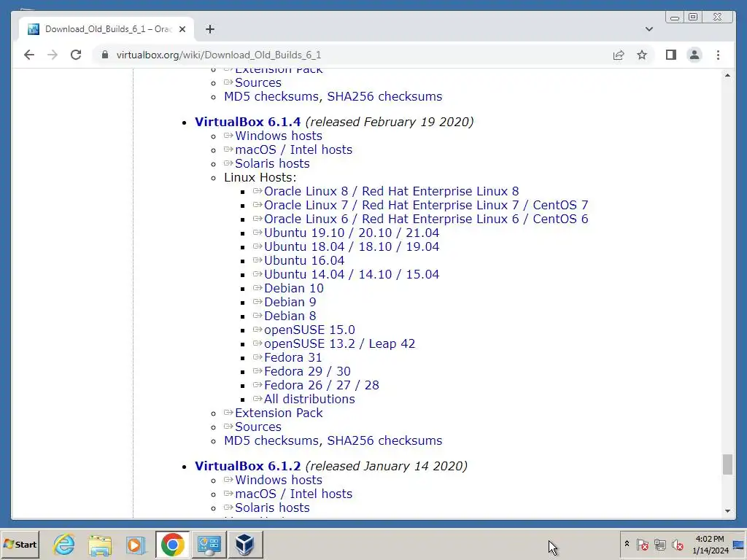This screenshot has height=560, width=747.
Task: Open the Control Panel taskbar icon
Action: [x=209, y=544]
